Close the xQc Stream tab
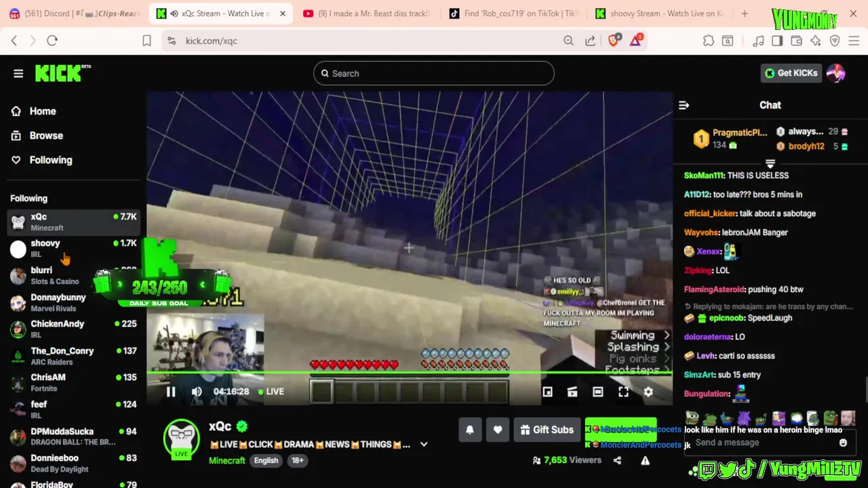 pyautogui.click(x=282, y=14)
